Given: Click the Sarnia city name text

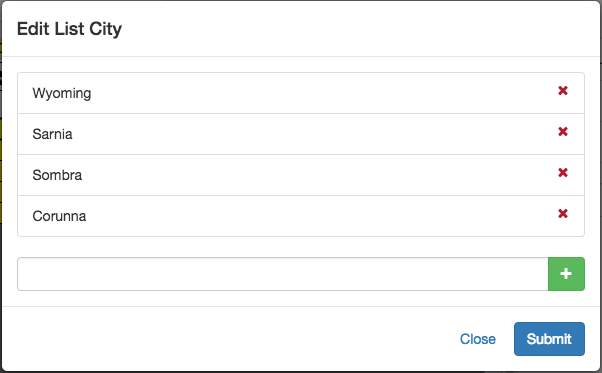Looking at the screenshot, I should tap(52, 134).
